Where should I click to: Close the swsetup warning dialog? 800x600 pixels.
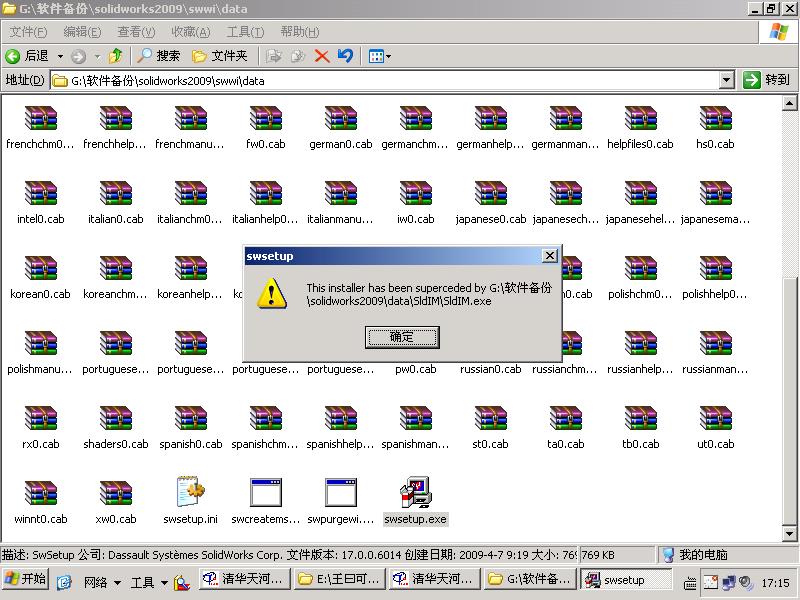click(549, 256)
